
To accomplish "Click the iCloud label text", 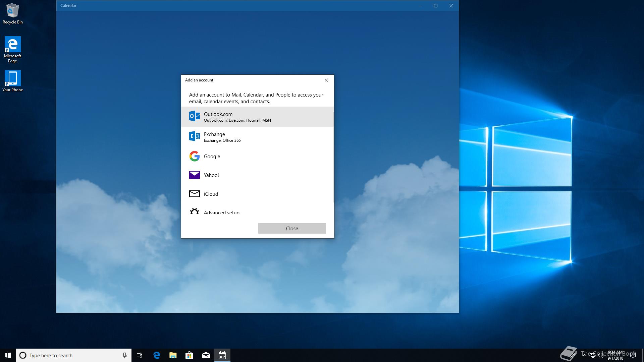I will click(211, 194).
